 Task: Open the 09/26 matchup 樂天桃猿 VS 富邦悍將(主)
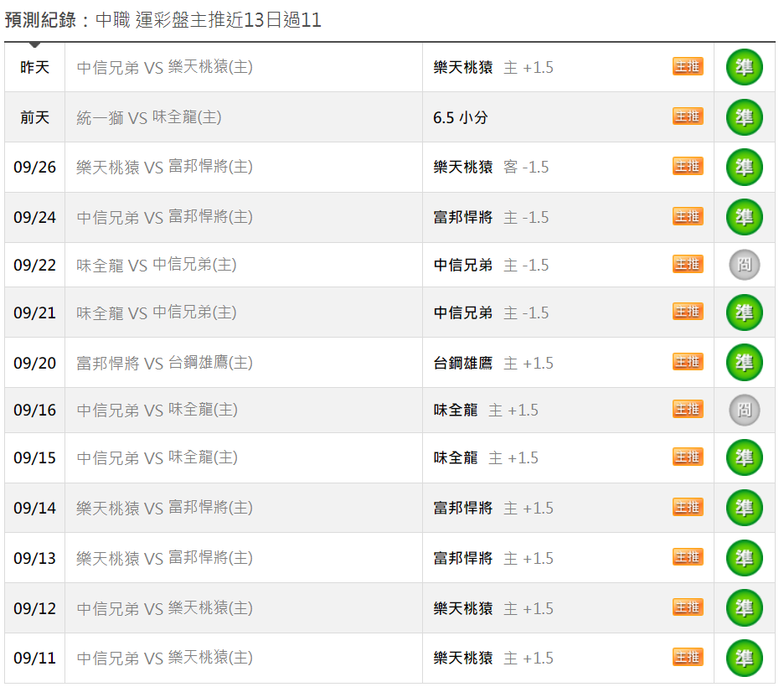pyautogui.click(x=164, y=167)
